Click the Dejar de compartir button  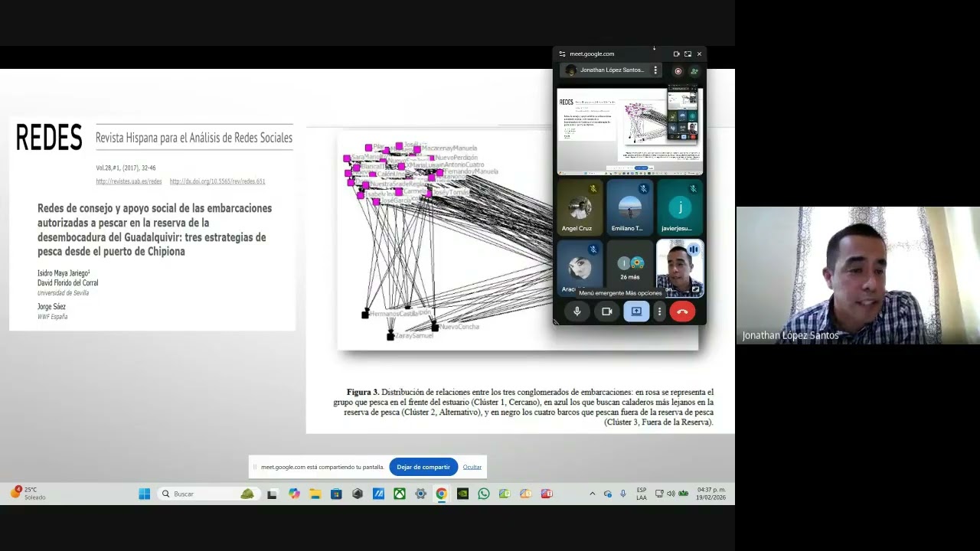(423, 467)
